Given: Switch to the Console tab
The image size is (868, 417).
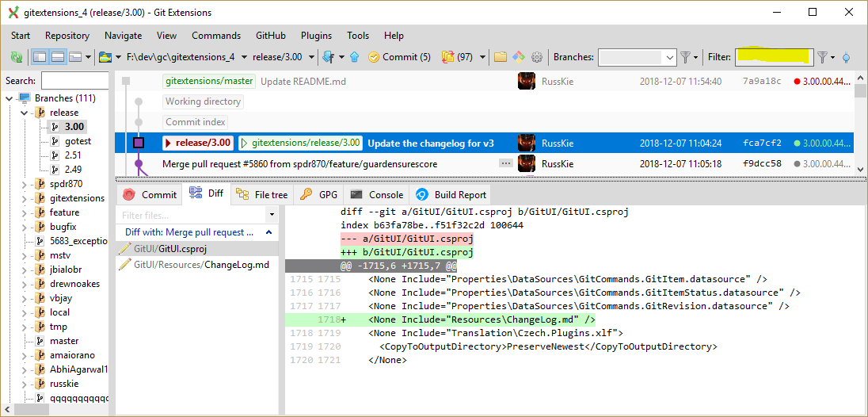Looking at the screenshot, I should pos(376,194).
